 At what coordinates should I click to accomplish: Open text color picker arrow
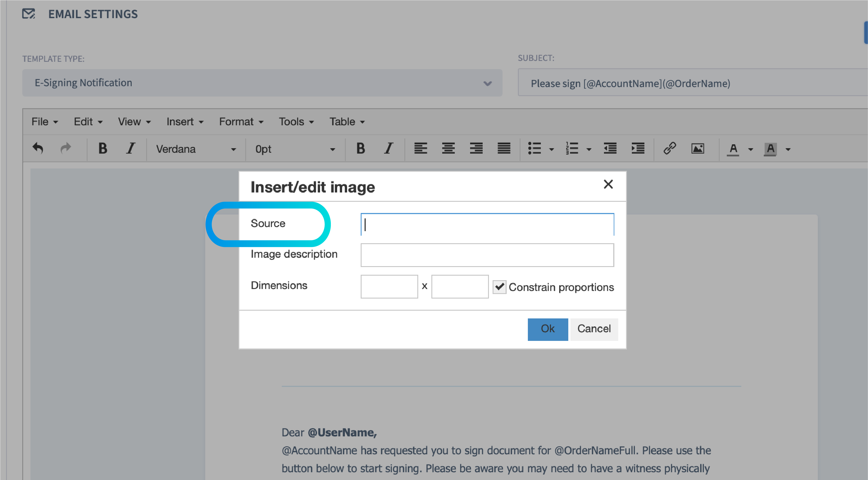750,149
